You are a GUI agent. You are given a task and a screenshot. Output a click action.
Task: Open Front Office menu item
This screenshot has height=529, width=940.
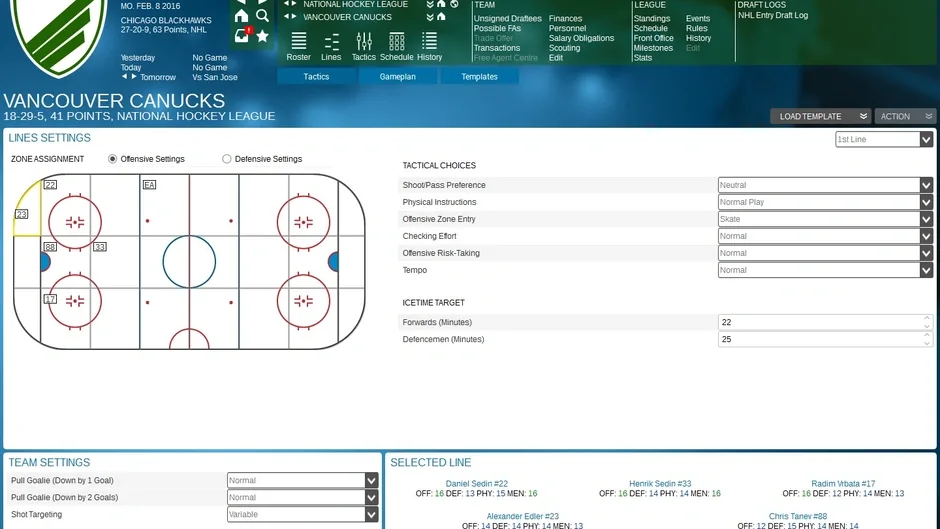pos(653,38)
